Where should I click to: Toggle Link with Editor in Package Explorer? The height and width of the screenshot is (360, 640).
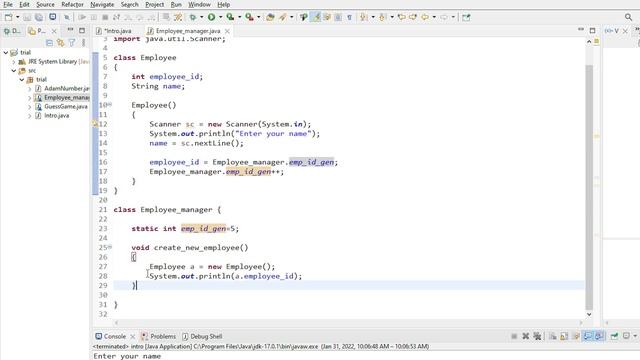point(60,42)
